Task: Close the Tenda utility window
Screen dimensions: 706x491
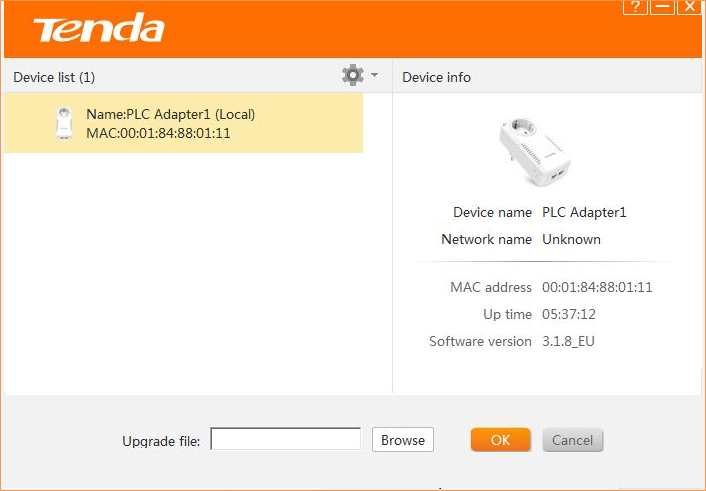Action: (x=689, y=7)
